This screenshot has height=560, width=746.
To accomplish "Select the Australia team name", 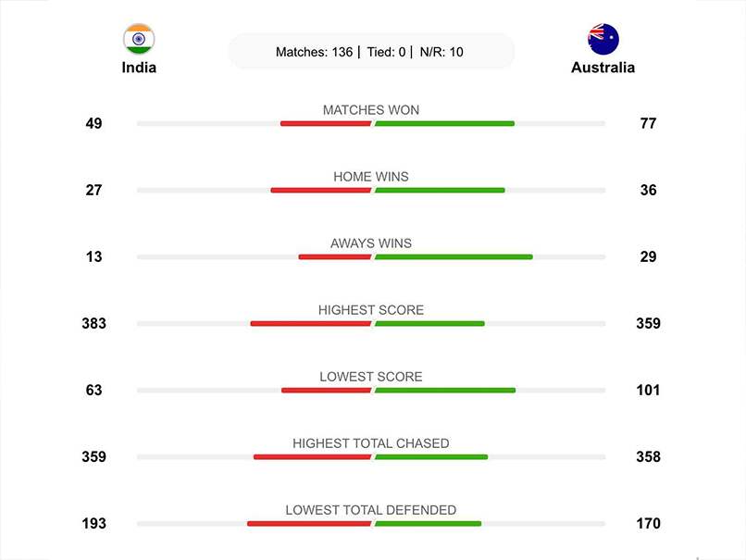I will (603, 68).
